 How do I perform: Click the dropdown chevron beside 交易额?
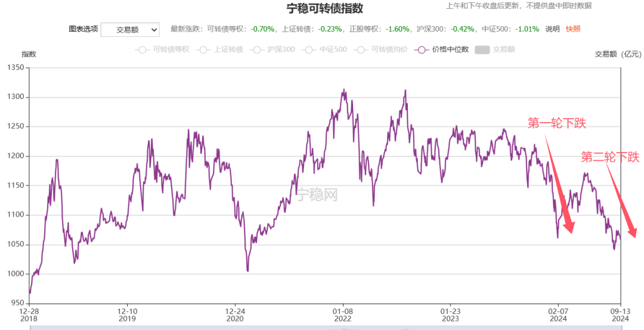154,30
